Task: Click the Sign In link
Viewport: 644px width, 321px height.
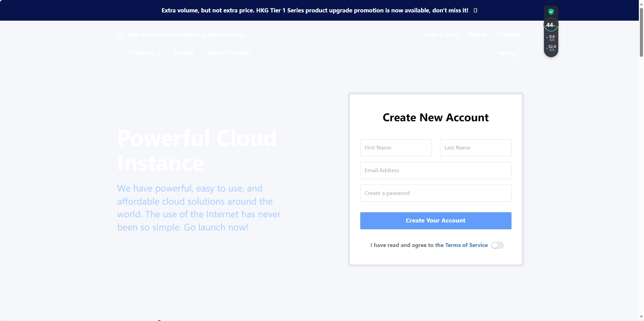Action: tap(477, 35)
